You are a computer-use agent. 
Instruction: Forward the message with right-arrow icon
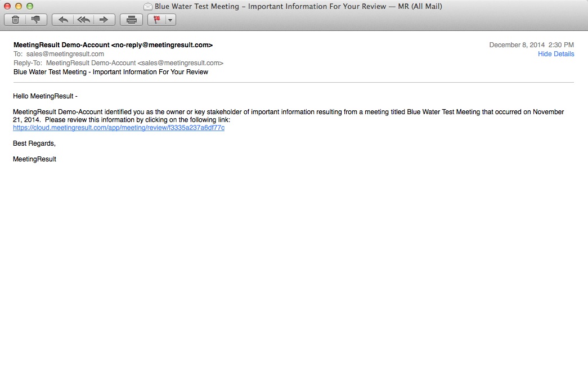coord(104,20)
